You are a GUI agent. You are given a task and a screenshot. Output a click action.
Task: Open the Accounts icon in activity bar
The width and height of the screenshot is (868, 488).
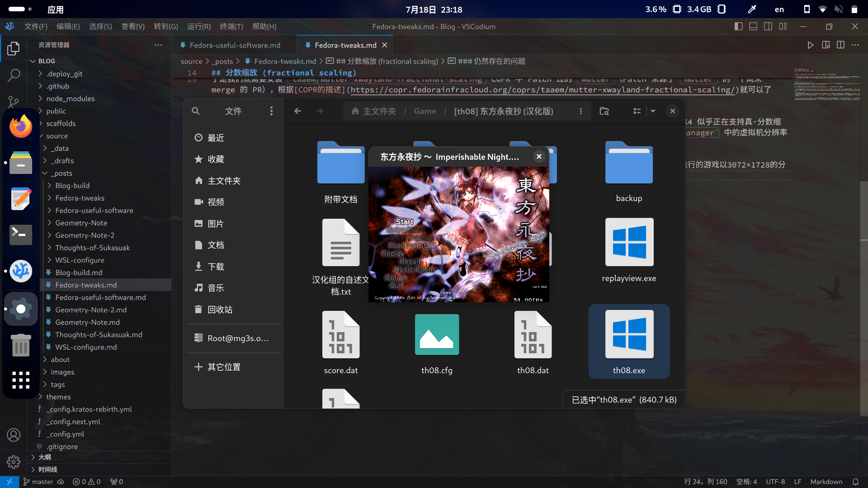(x=14, y=435)
